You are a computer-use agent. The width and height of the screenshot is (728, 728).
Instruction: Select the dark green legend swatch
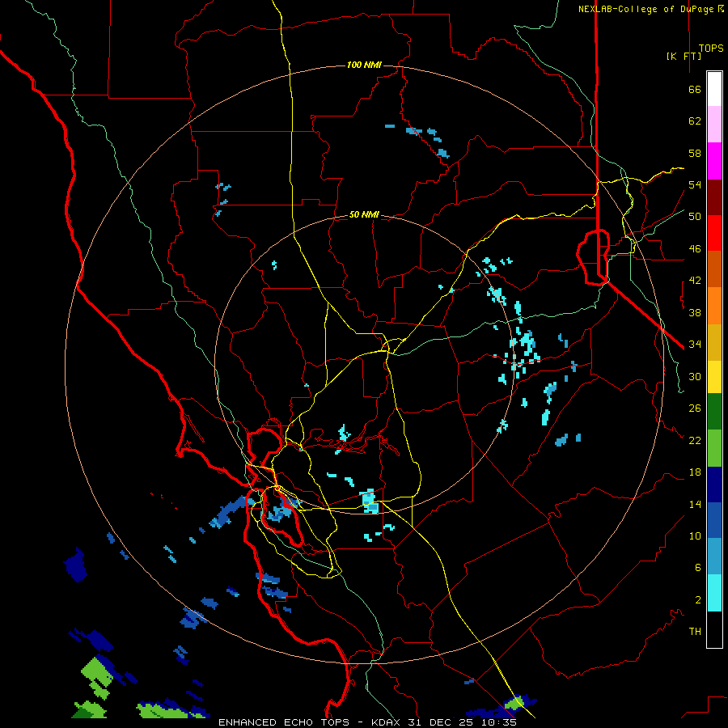714,412
